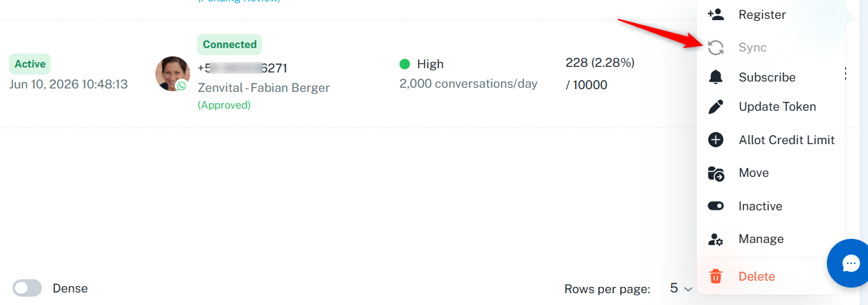Open the blue chat support bubble

click(851, 263)
